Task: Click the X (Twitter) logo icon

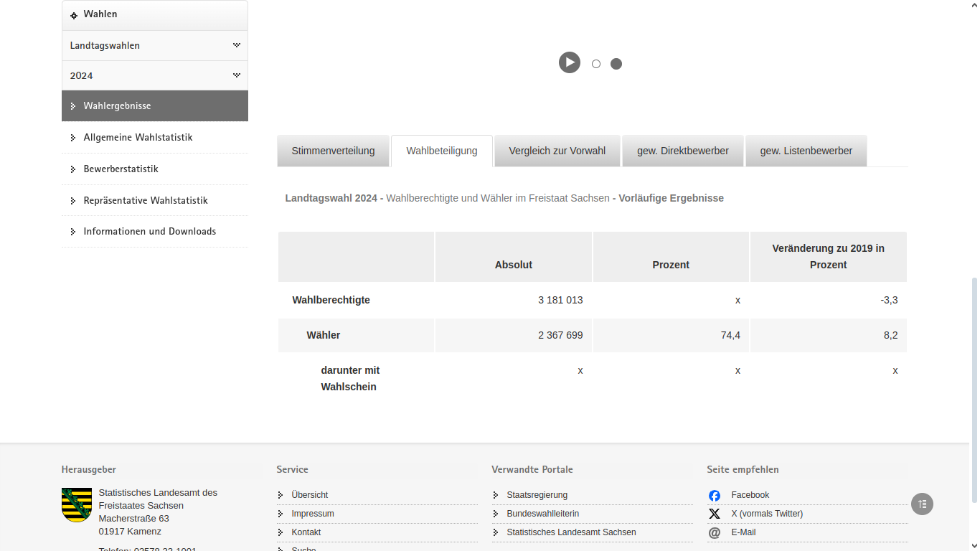Action: [x=715, y=514]
